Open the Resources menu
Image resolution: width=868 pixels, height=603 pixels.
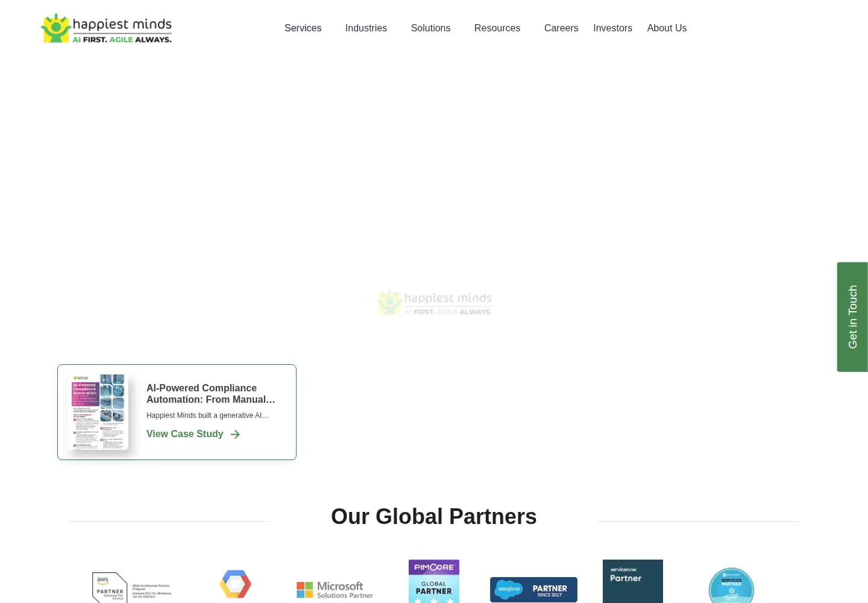click(497, 28)
